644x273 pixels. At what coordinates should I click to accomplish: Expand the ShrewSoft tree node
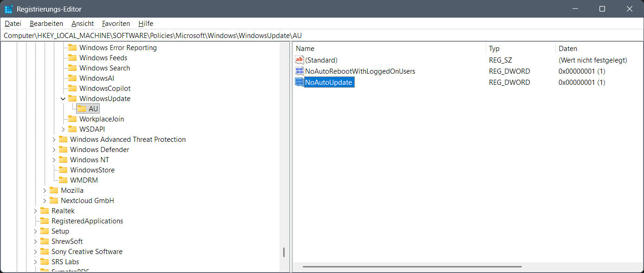(x=35, y=241)
